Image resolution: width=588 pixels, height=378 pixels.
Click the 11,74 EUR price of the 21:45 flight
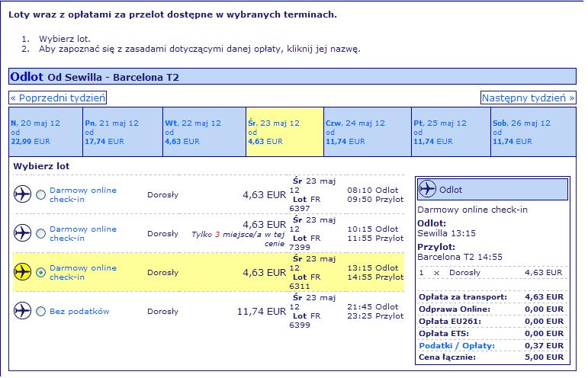(x=262, y=311)
